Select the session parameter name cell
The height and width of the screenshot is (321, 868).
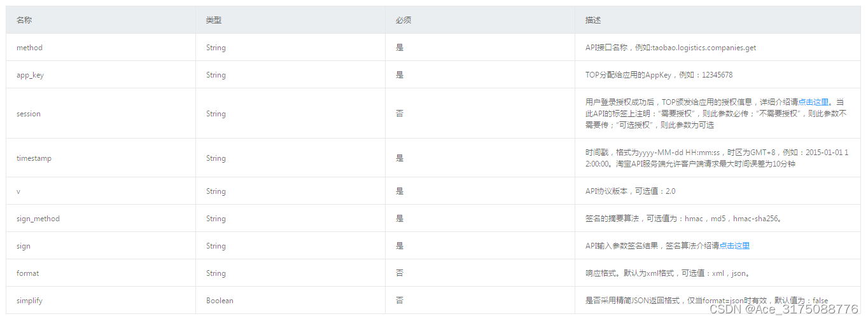[28, 114]
